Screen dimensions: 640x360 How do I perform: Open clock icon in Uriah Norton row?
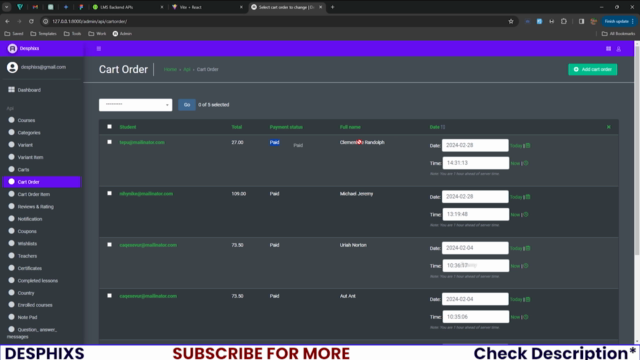click(x=526, y=266)
